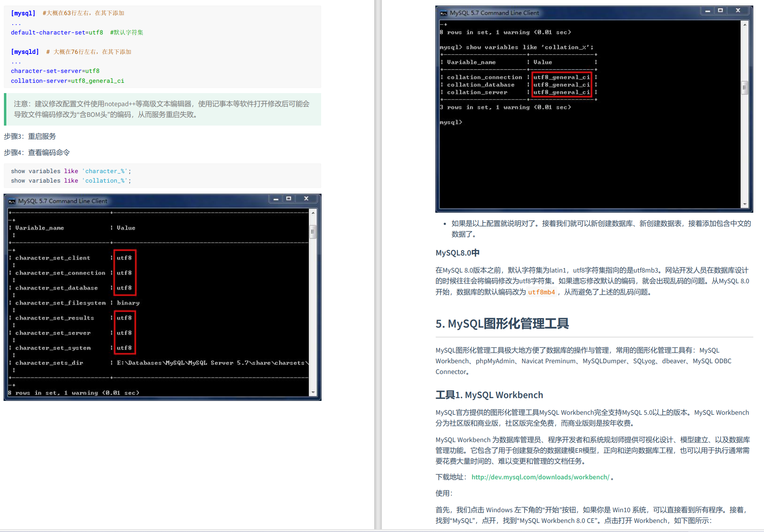
Task: Click the close X on the left MySQL screenshot
Action: pyautogui.click(x=306, y=198)
